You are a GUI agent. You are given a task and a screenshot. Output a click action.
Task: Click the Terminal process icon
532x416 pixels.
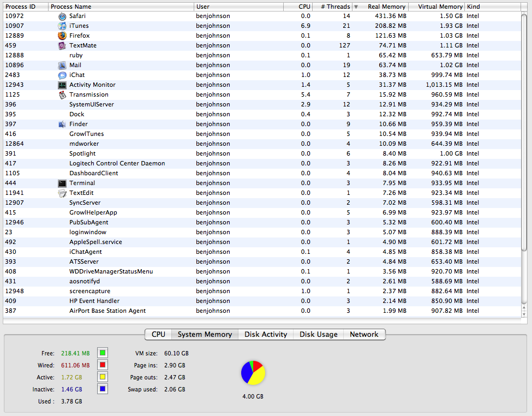click(62, 183)
